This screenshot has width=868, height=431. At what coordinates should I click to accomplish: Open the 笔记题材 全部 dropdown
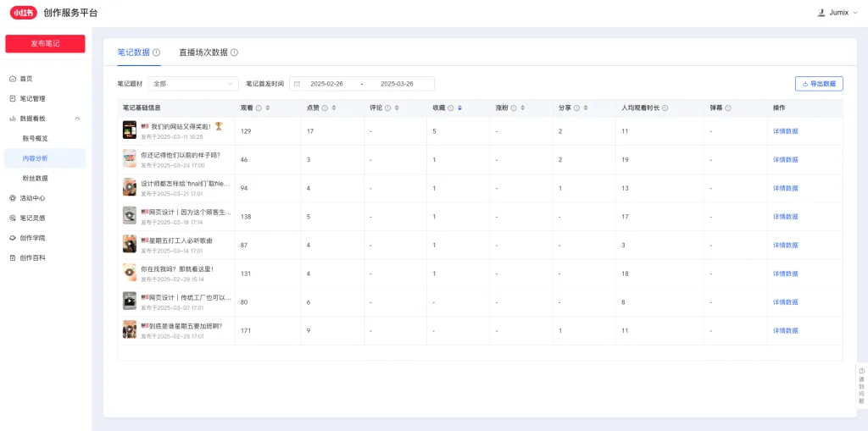click(193, 84)
